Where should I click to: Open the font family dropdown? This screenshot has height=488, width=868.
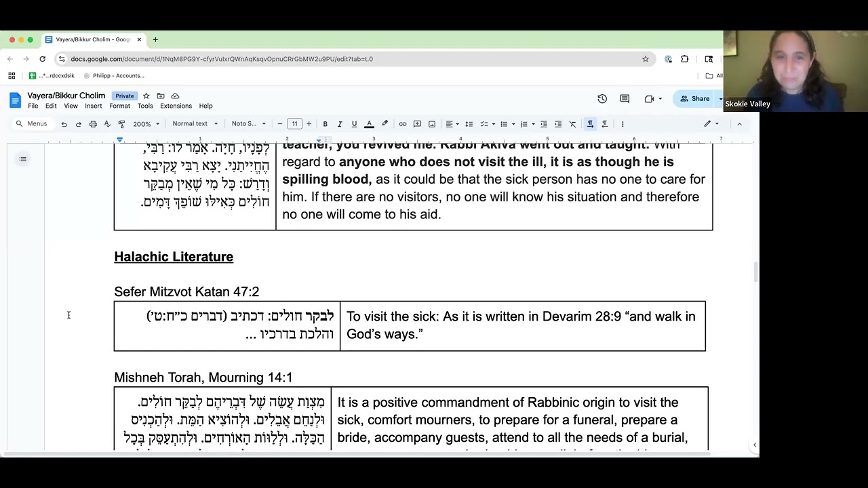pyautogui.click(x=248, y=124)
